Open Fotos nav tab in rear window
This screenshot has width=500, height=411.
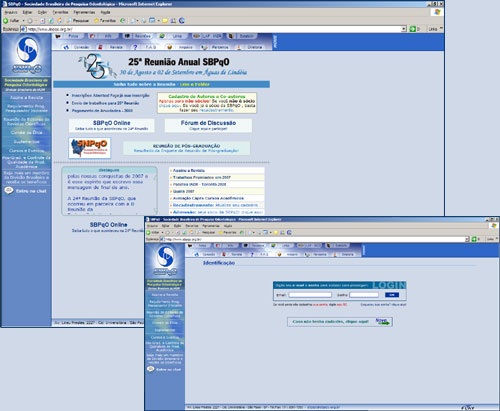coord(70,36)
